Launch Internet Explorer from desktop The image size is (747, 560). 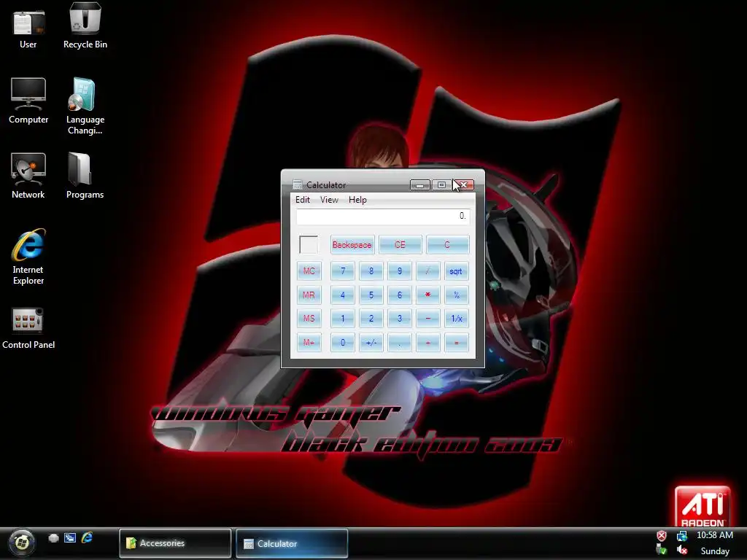tap(28, 257)
